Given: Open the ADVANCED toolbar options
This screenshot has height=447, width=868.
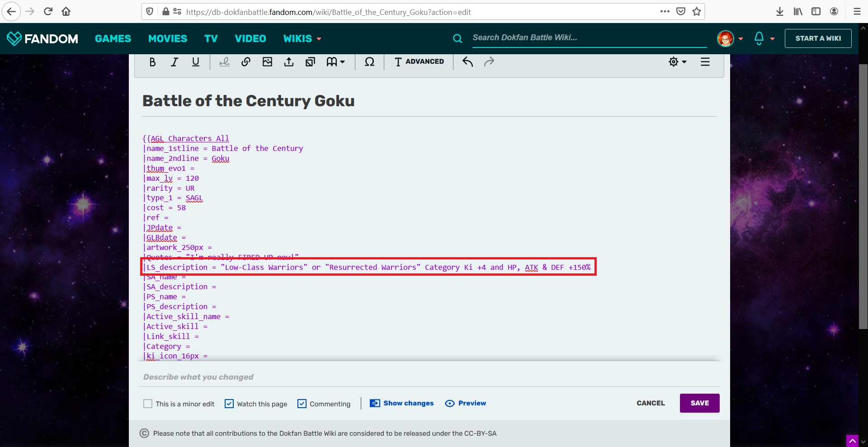Looking at the screenshot, I should pyautogui.click(x=419, y=62).
